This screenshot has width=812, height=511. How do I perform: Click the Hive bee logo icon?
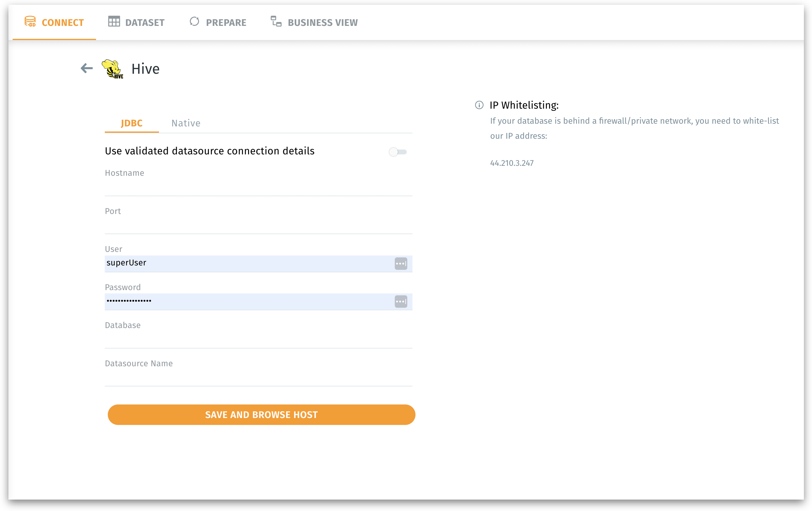113,69
